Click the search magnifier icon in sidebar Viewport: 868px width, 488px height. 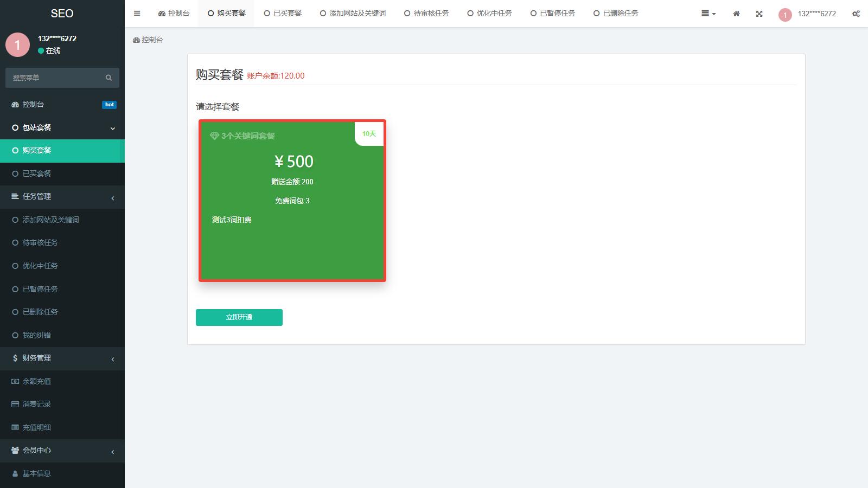[108, 78]
